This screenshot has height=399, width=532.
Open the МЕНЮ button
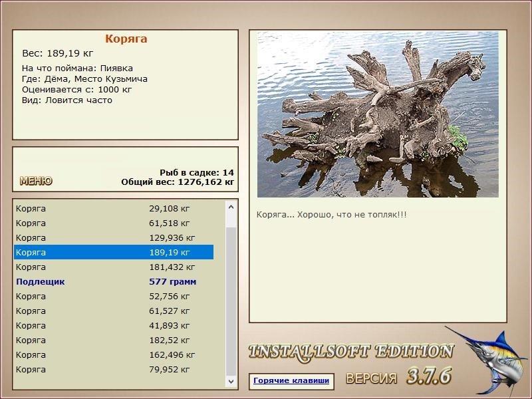click(36, 181)
